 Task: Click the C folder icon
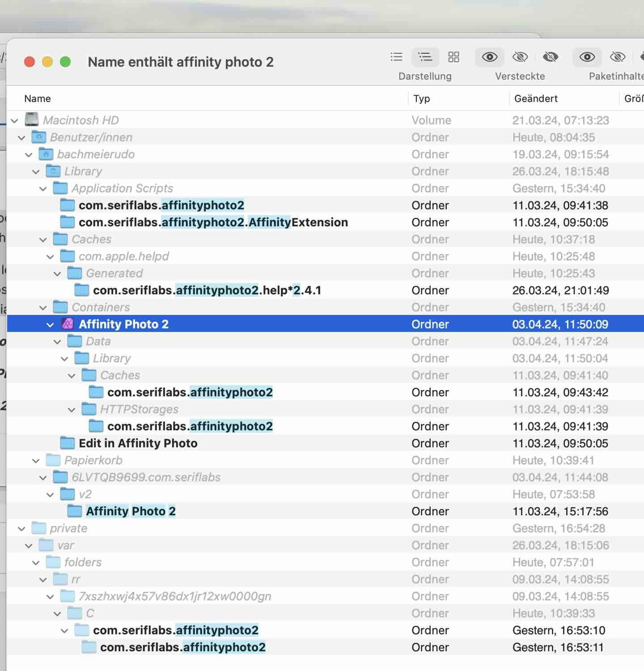click(75, 613)
